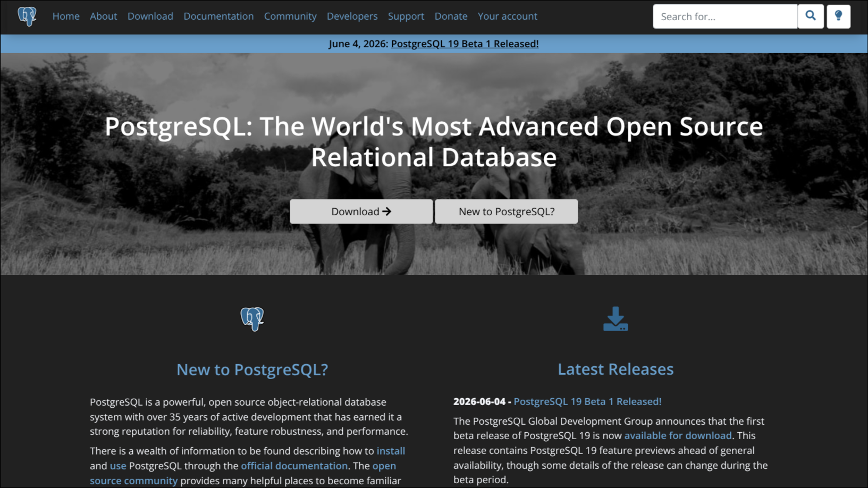
Task: Click the New to PostgreSQL? section heading
Action: 252,369
